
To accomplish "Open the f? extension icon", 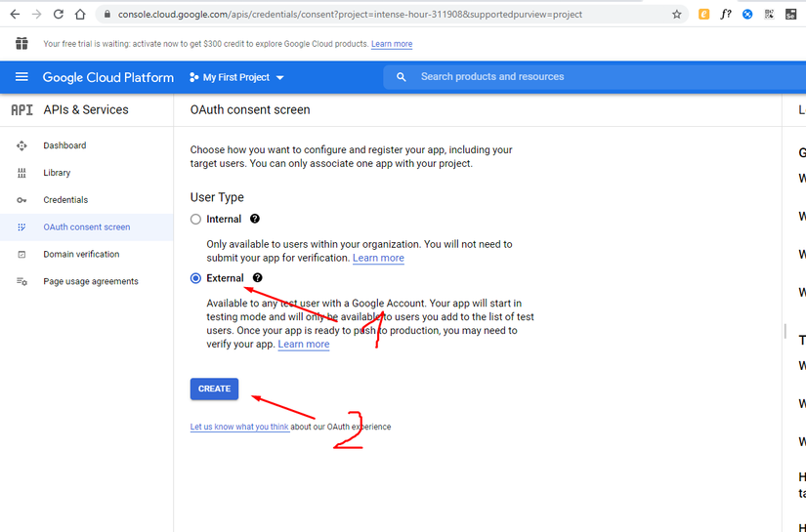I will [x=725, y=15].
